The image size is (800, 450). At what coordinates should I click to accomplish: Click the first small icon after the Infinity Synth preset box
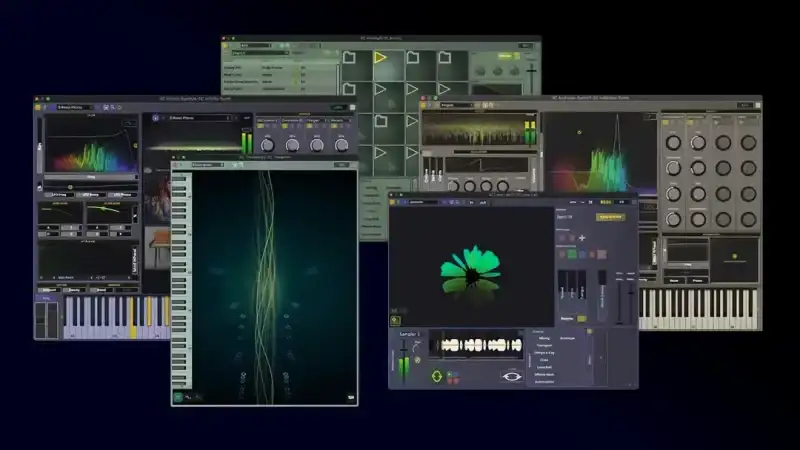click(x=106, y=108)
